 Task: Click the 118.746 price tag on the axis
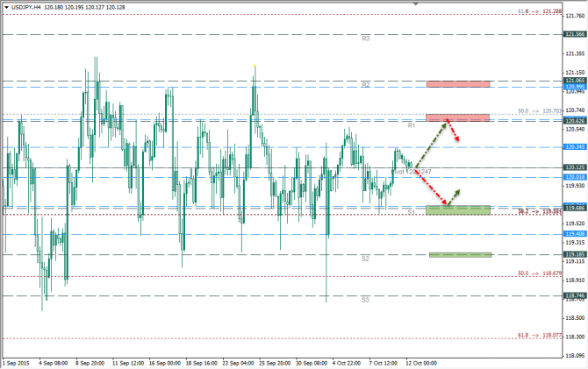[x=575, y=295]
